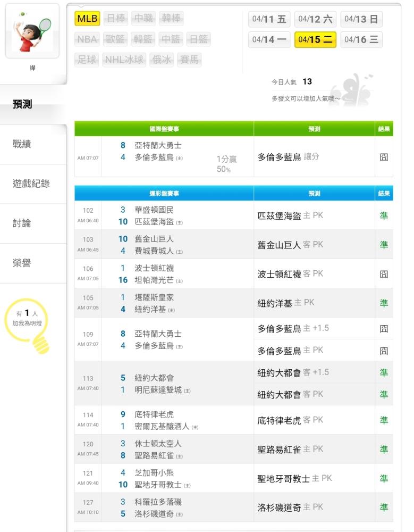Open the 戰績 sidebar section

33,144
